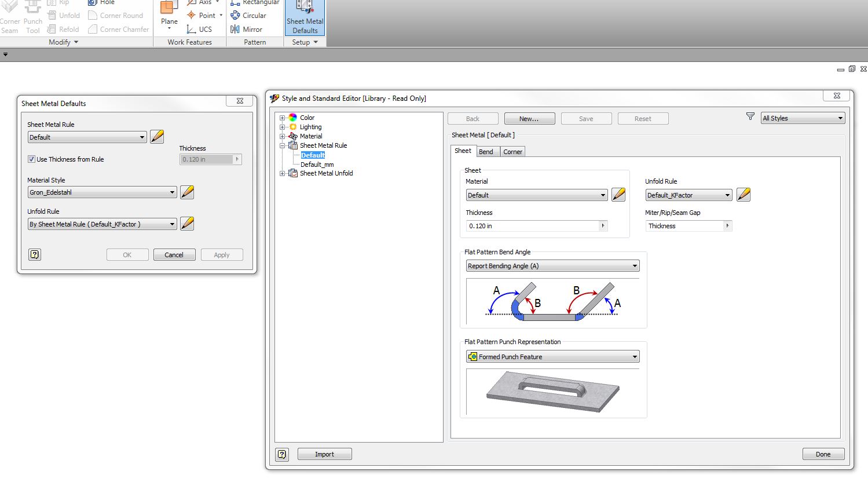Open the Sheet Metal Rule dropdown
Image resolution: width=868 pixels, height=493 pixels.
point(87,137)
